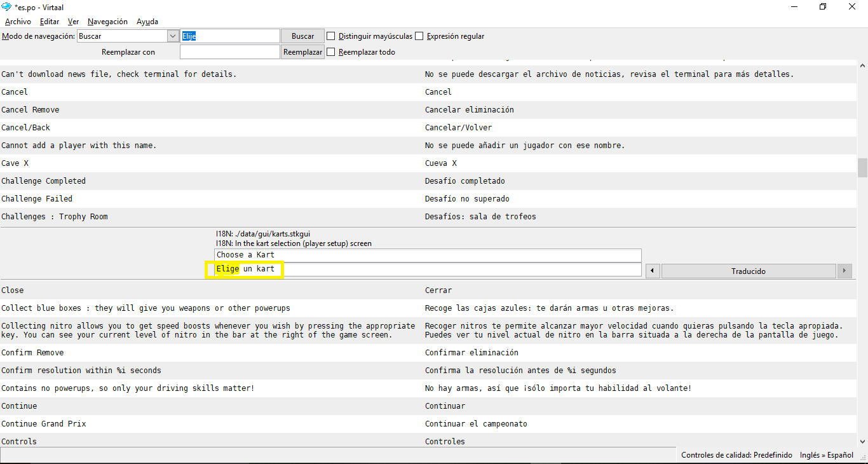Viewport: 868px width, 464px height.
Task: Go to the previous unit using the left arrow
Action: (x=652, y=270)
